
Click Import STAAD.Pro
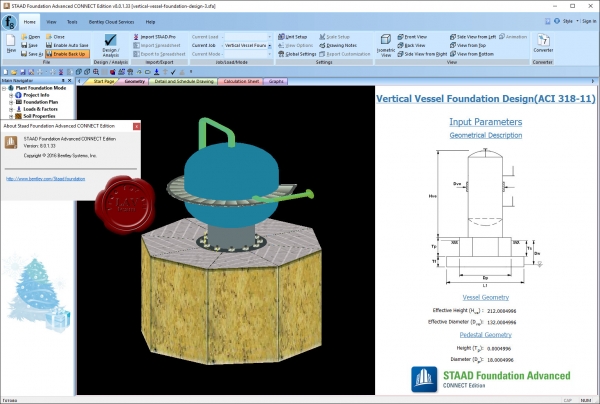pyautogui.click(x=155, y=37)
